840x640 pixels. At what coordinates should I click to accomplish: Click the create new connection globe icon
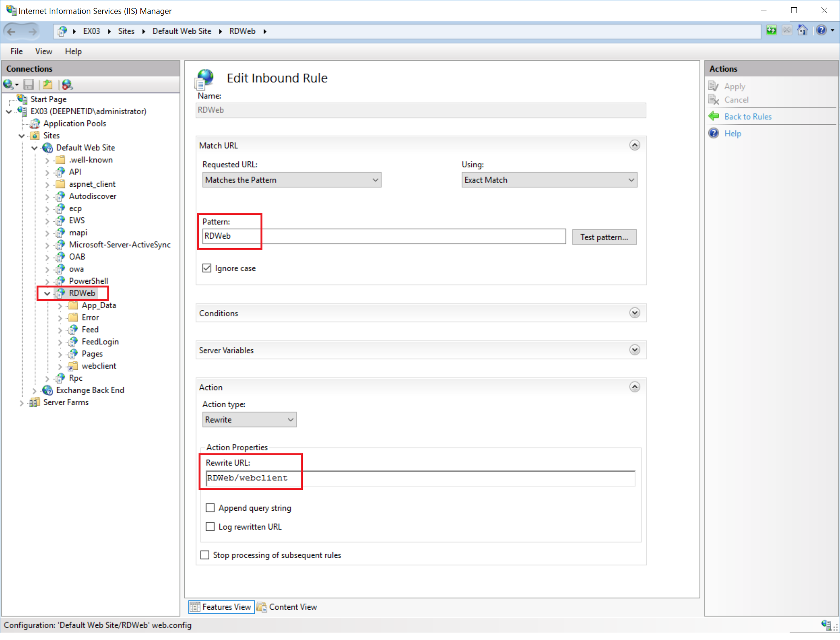[8, 84]
